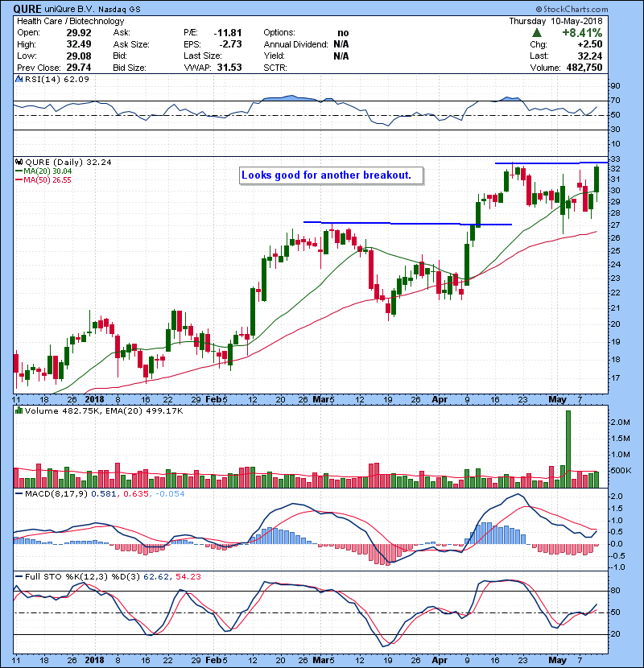Click the Nasdaq GS exchange label
This screenshot has height=668, width=644.
(121, 9)
